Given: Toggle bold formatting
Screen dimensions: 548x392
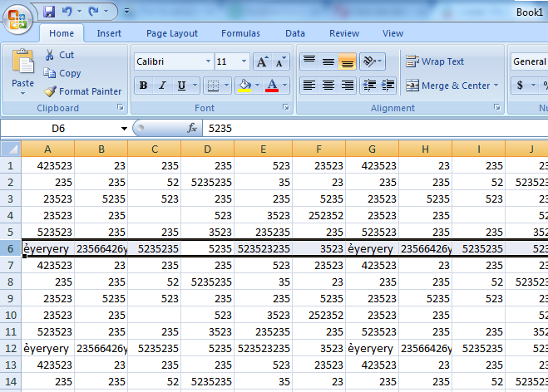Looking at the screenshot, I should tap(143, 86).
